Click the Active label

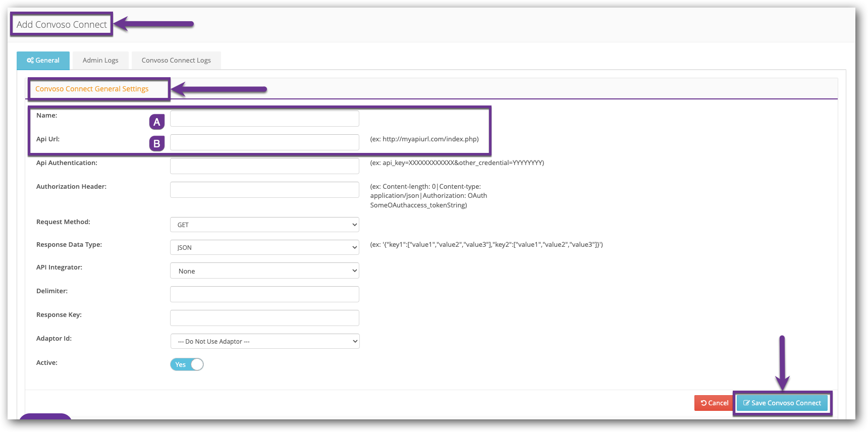(x=47, y=362)
